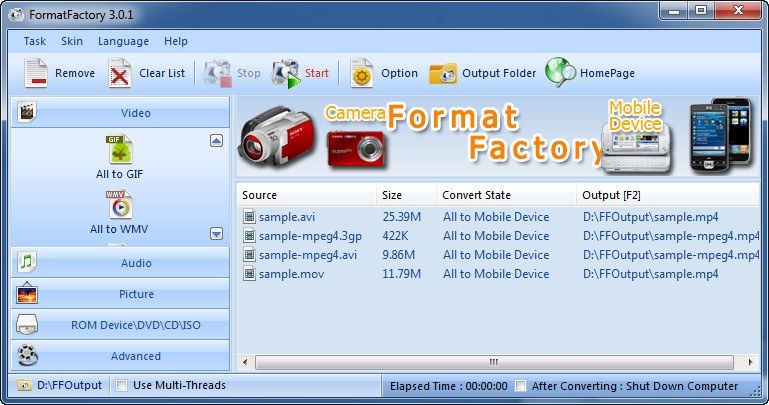Click the Output [F2] column header

tap(667, 195)
